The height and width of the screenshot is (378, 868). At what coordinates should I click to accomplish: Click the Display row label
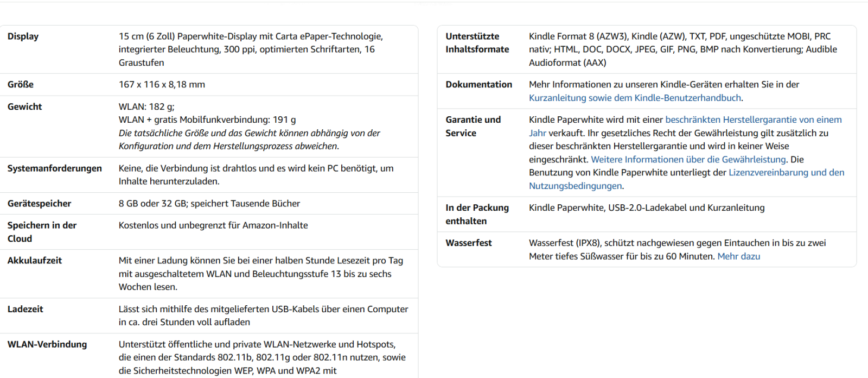pos(23,36)
